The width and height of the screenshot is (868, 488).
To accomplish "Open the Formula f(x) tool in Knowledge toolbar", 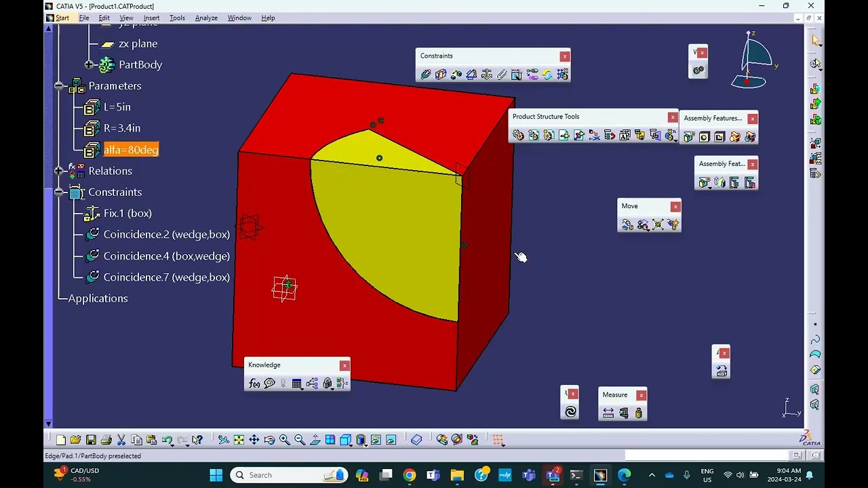I will pos(254,384).
